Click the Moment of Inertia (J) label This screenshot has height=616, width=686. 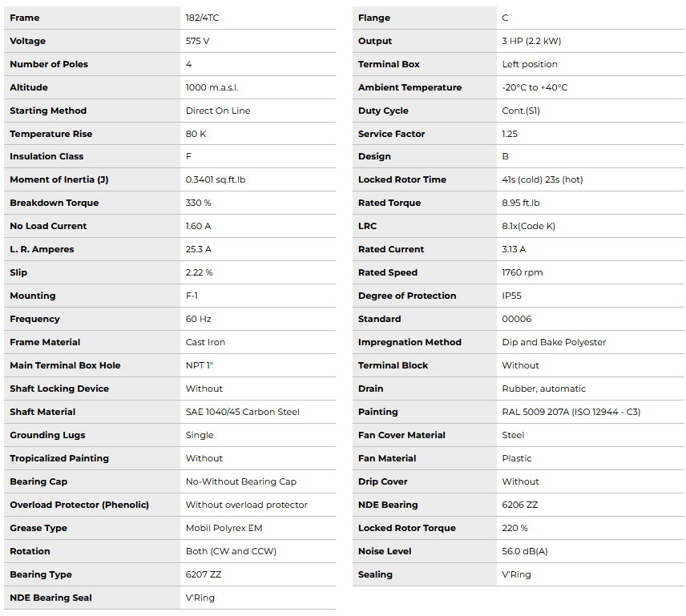[x=59, y=179]
